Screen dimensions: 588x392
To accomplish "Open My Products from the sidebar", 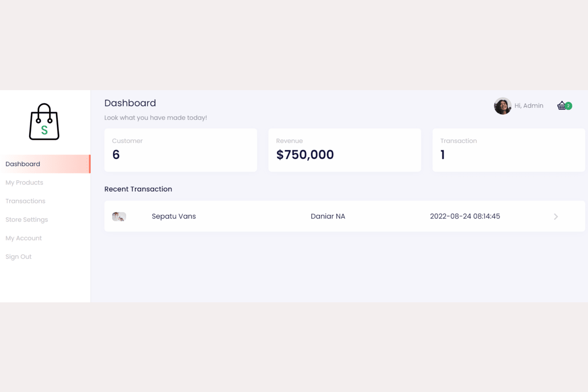I will click(x=24, y=183).
